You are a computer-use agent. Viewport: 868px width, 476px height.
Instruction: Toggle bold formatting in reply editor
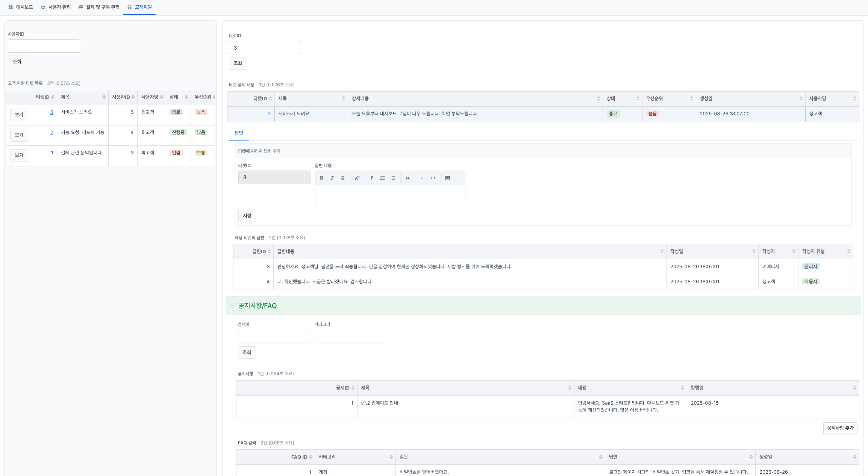click(321, 178)
